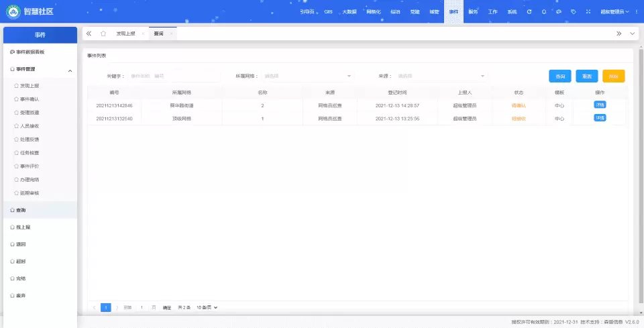Go to the 引导页 menu
Viewport: 644px width, 328px height.
click(307, 12)
